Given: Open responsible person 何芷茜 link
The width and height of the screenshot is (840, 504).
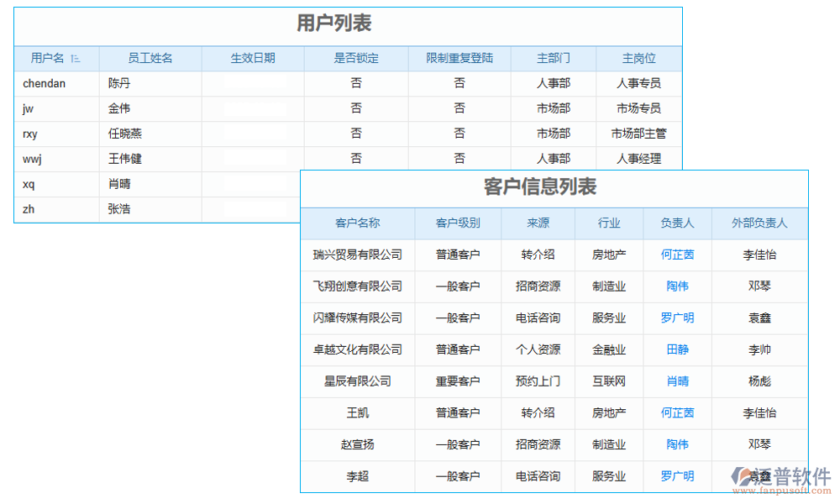Looking at the screenshot, I should click(677, 255).
